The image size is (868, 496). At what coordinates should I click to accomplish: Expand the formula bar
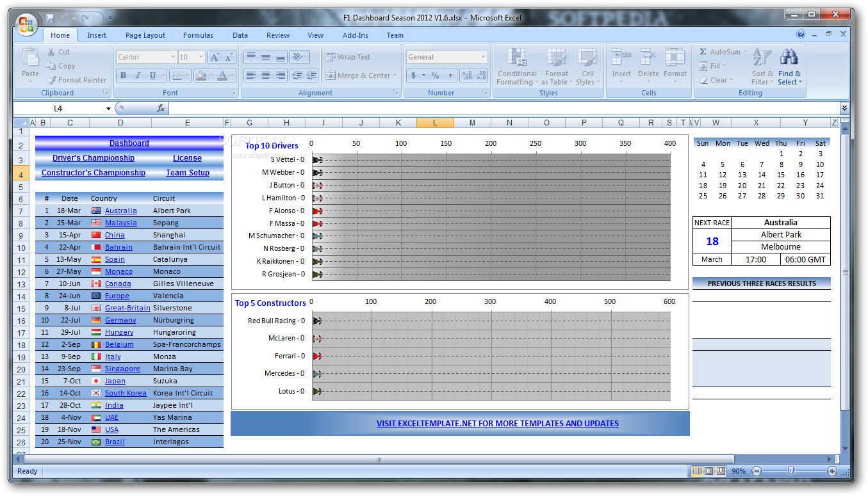point(844,109)
